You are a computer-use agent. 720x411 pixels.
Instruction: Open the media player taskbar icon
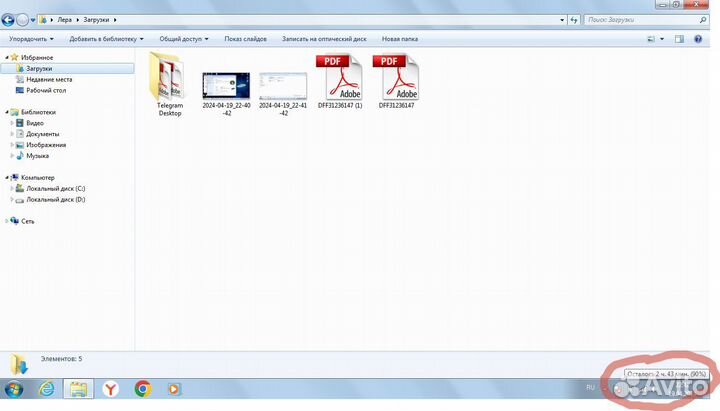tap(174, 389)
